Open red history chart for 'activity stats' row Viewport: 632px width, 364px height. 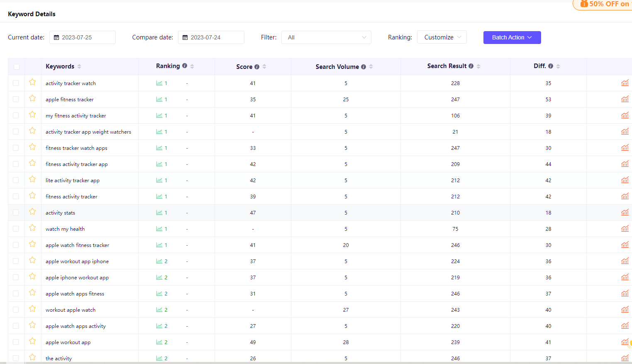click(625, 213)
